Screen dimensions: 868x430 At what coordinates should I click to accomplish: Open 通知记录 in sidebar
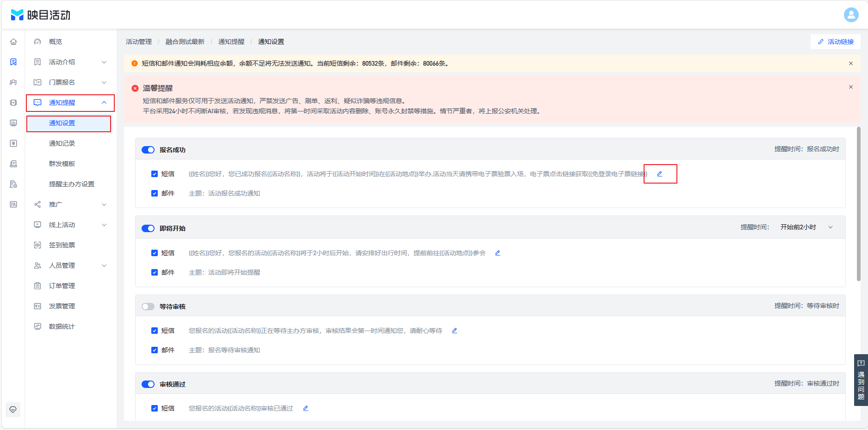[x=62, y=143]
